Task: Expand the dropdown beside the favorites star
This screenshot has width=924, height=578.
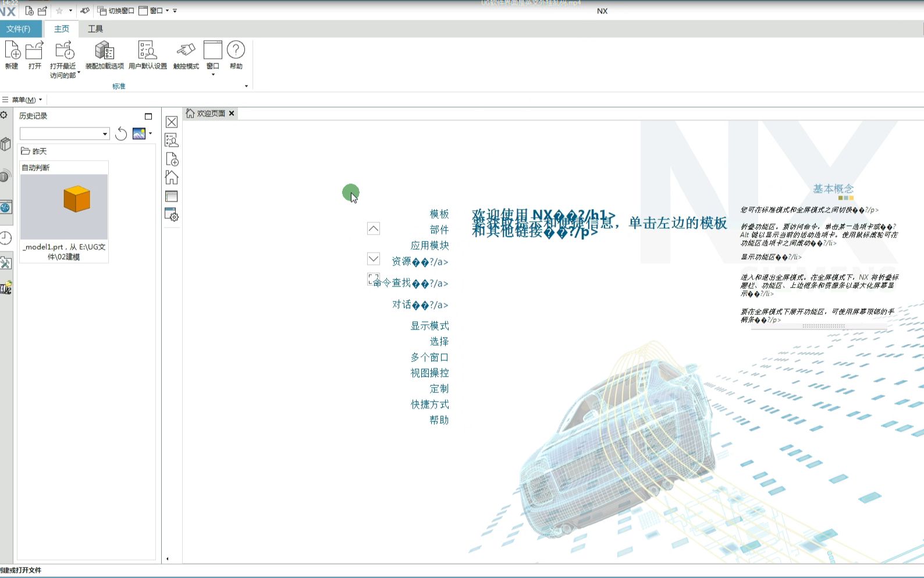Action: 70,10
